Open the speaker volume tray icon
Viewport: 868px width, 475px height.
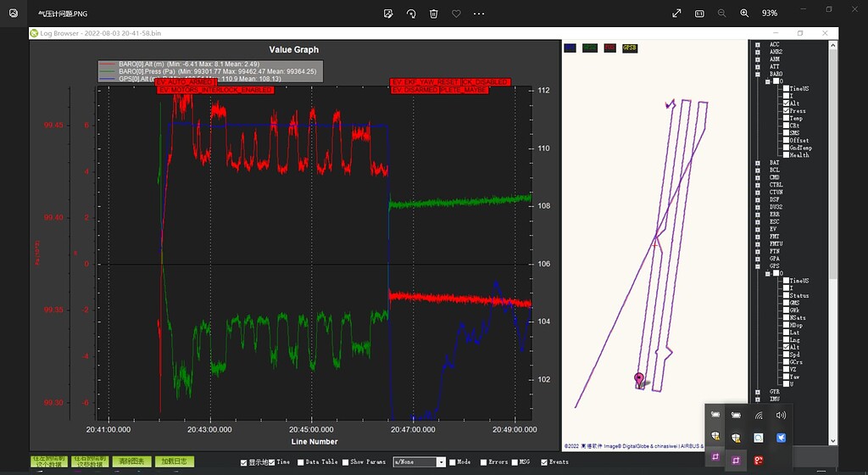[781, 416]
